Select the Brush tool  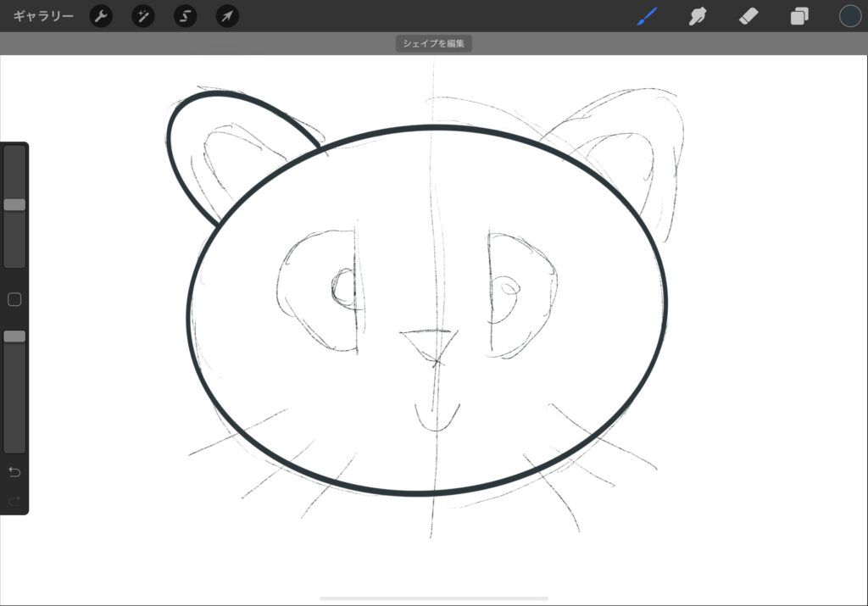tap(647, 16)
